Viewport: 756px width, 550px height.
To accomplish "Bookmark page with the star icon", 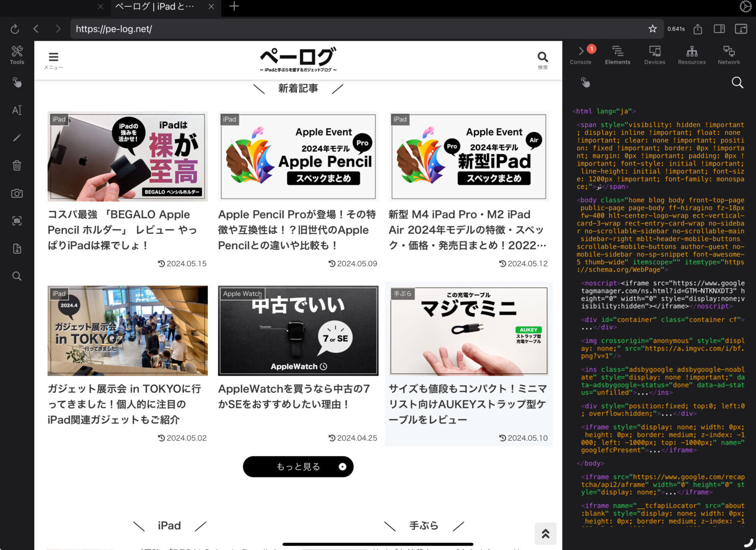I will click(653, 29).
